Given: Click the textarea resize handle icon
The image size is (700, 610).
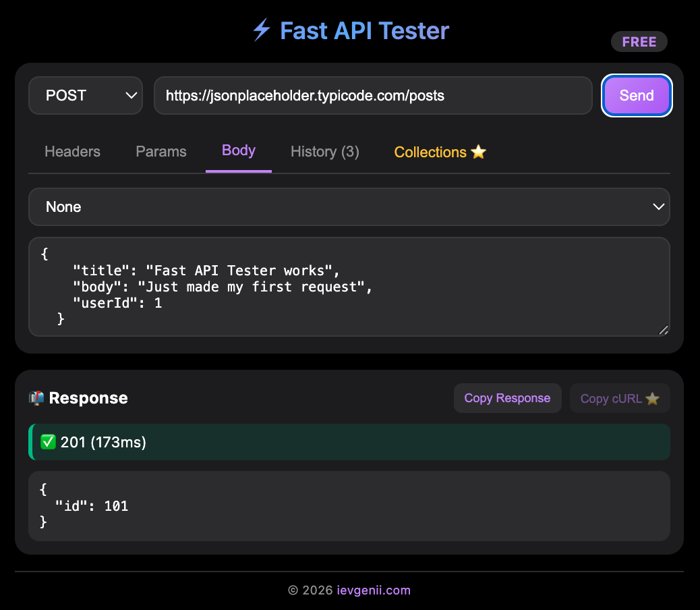Looking at the screenshot, I should (664, 329).
